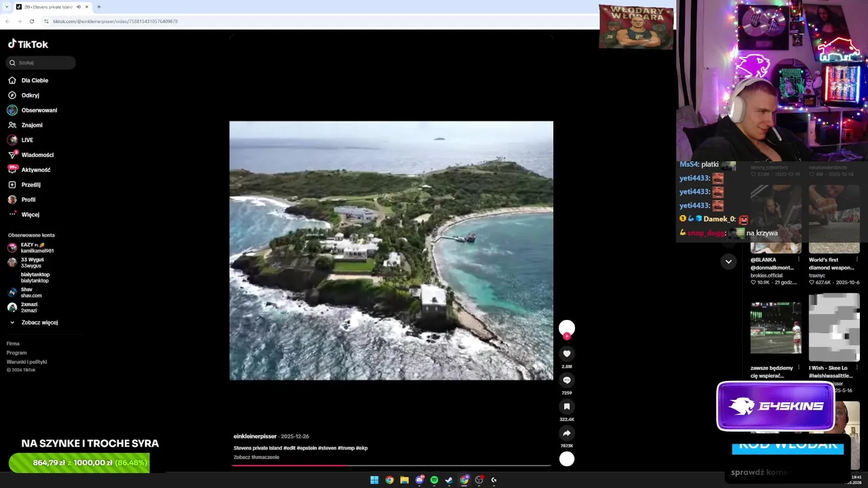Open followed account 2xmazi
Viewport: 868px width, 488px height.
click(x=23, y=307)
